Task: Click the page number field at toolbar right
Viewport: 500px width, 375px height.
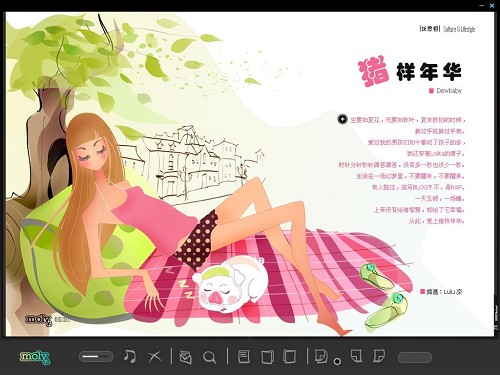Action: click(415, 357)
